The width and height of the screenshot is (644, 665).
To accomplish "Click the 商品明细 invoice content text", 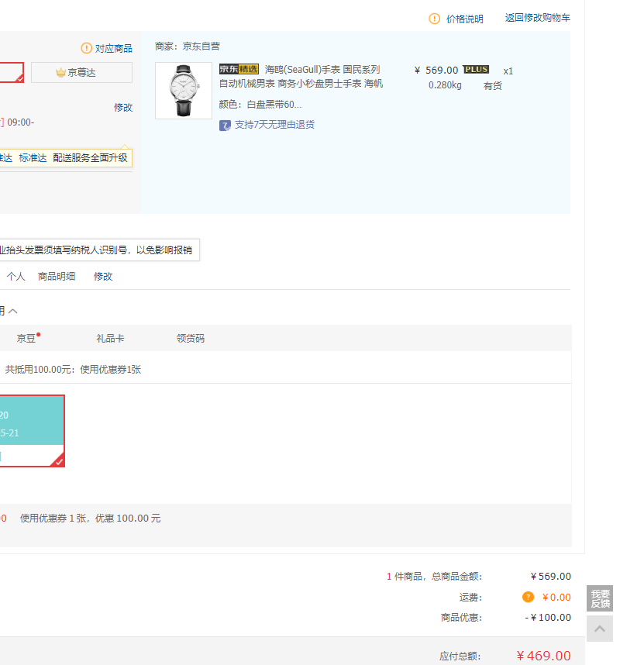I will pyautogui.click(x=57, y=277).
